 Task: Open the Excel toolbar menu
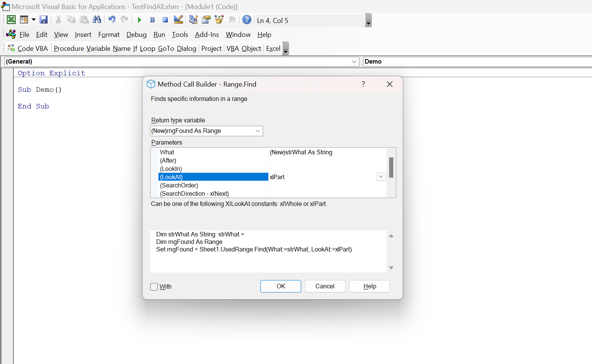[x=273, y=49]
